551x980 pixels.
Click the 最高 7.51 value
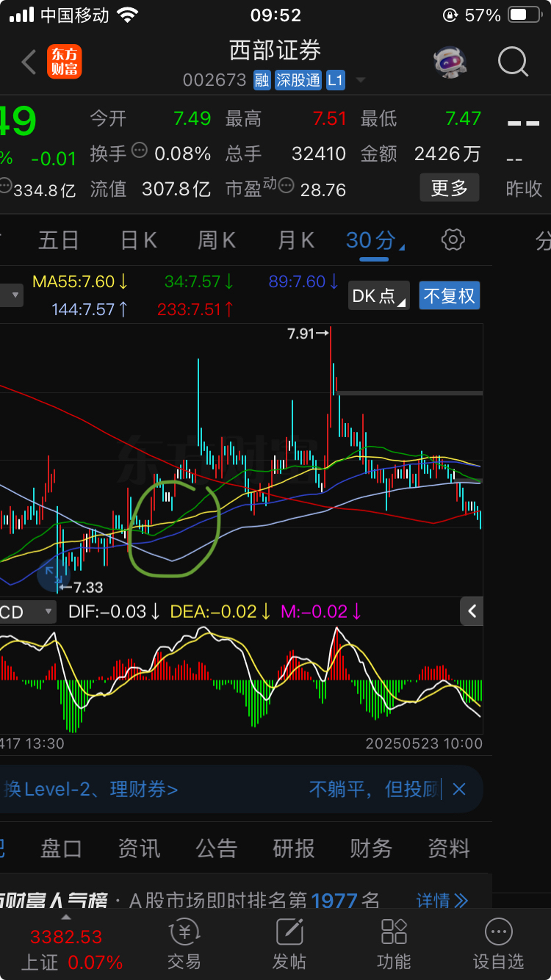[x=329, y=118]
